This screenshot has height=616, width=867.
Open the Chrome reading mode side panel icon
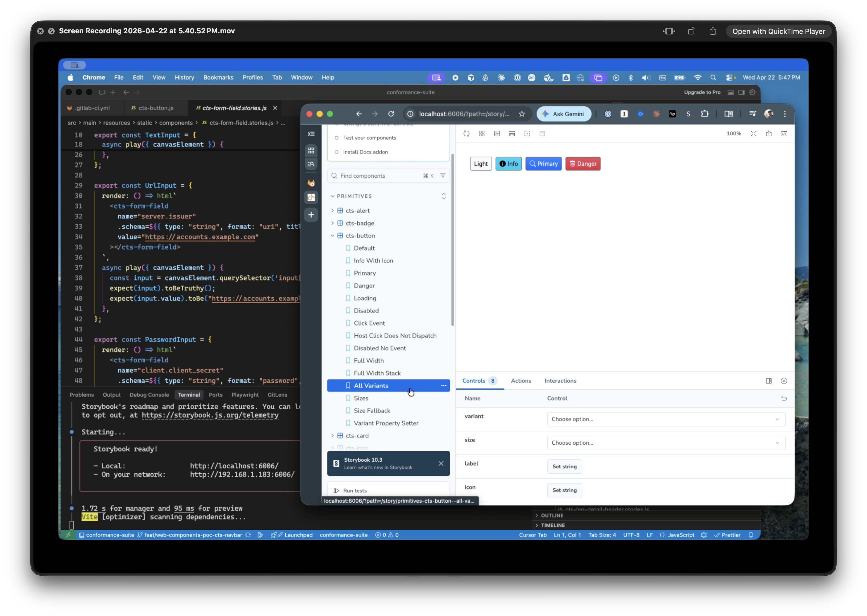pos(728,114)
